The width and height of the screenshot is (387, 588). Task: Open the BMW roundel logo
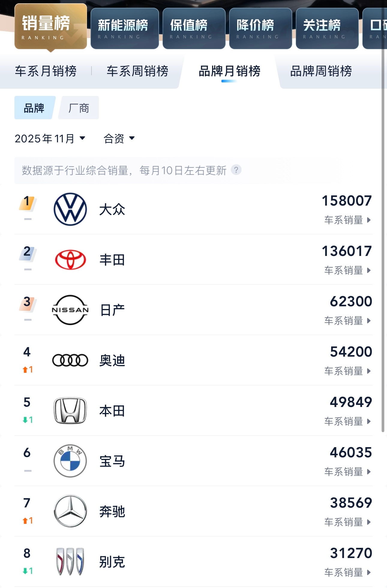coord(70,461)
